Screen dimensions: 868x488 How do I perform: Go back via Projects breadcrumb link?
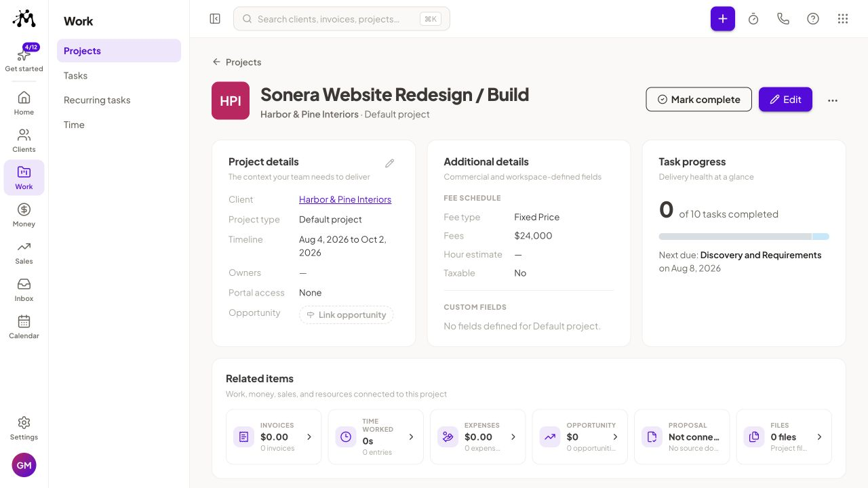(237, 62)
